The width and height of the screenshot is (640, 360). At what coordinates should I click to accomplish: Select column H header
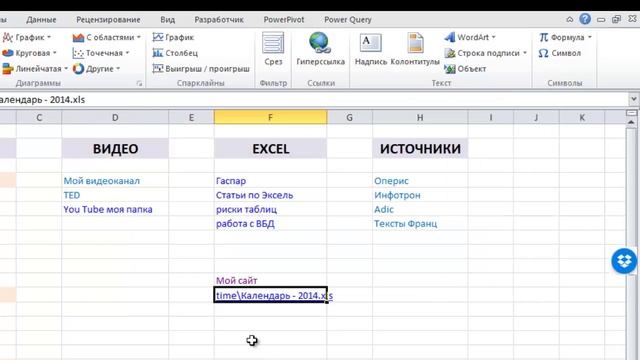click(420, 118)
